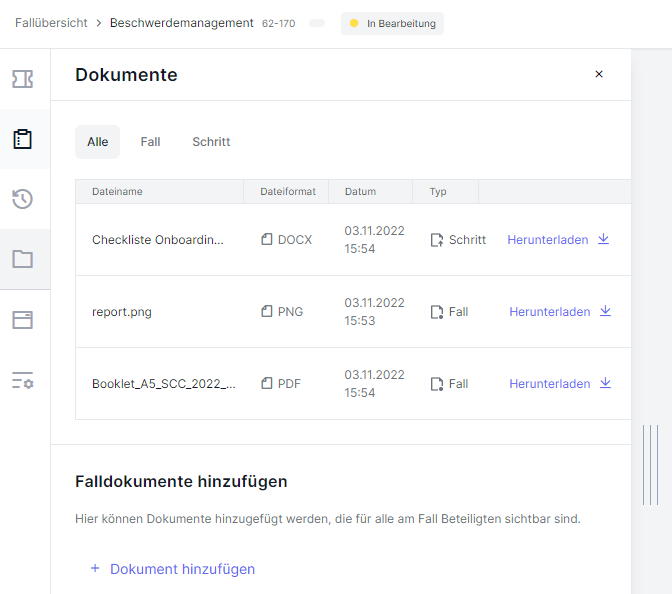Download the Checkliste Onboarding file
The image size is (672, 594).
pyautogui.click(x=547, y=240)
